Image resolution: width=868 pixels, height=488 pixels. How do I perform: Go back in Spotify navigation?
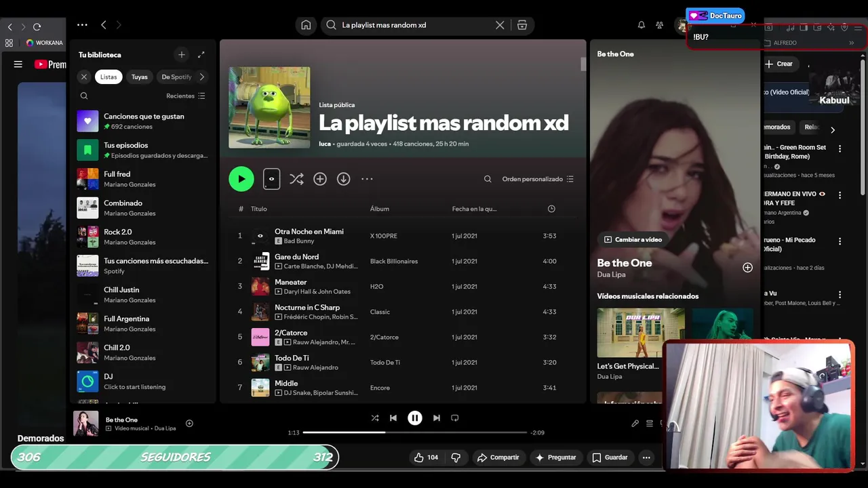pyautogui.click(x=104, y=25)
